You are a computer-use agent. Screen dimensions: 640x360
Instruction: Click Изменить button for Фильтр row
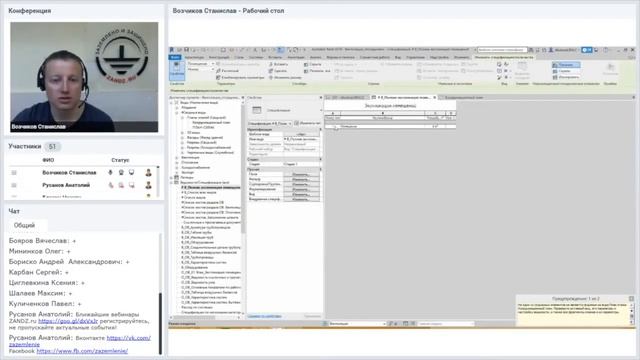[302, 179]
